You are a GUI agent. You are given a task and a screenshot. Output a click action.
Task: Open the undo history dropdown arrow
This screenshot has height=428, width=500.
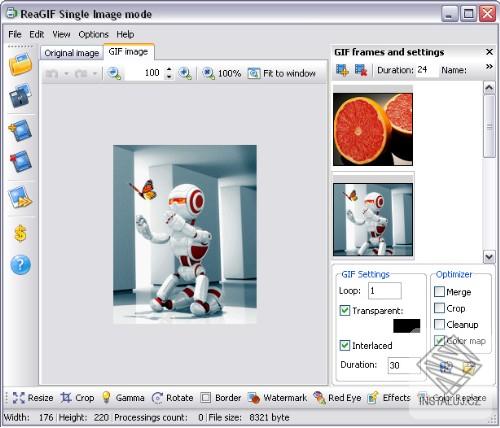(66, 73)
